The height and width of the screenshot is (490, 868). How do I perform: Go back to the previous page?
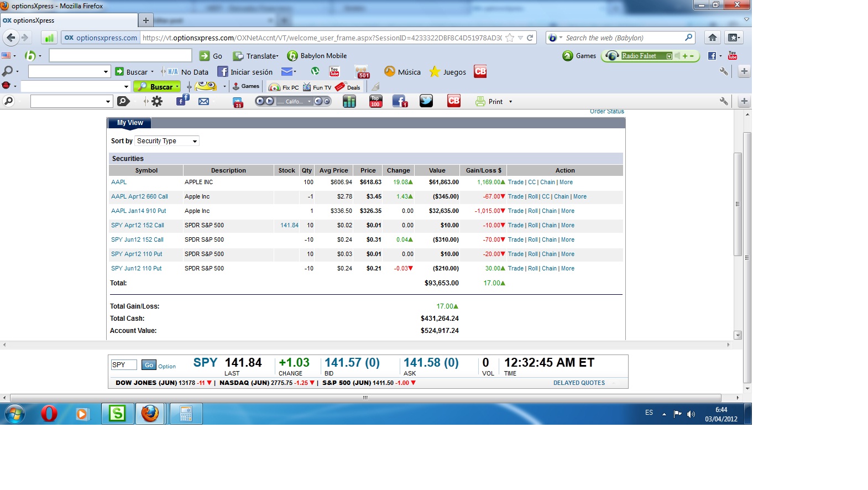[11, 38]
